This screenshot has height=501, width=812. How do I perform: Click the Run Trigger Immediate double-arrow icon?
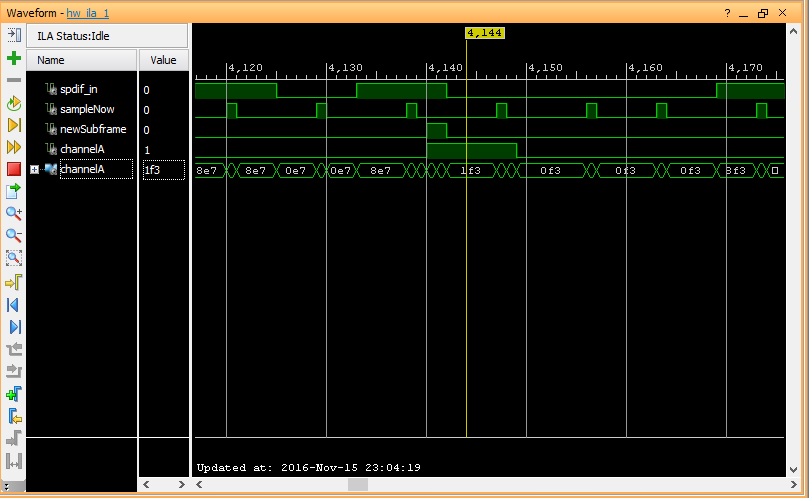tap(14, 147)
